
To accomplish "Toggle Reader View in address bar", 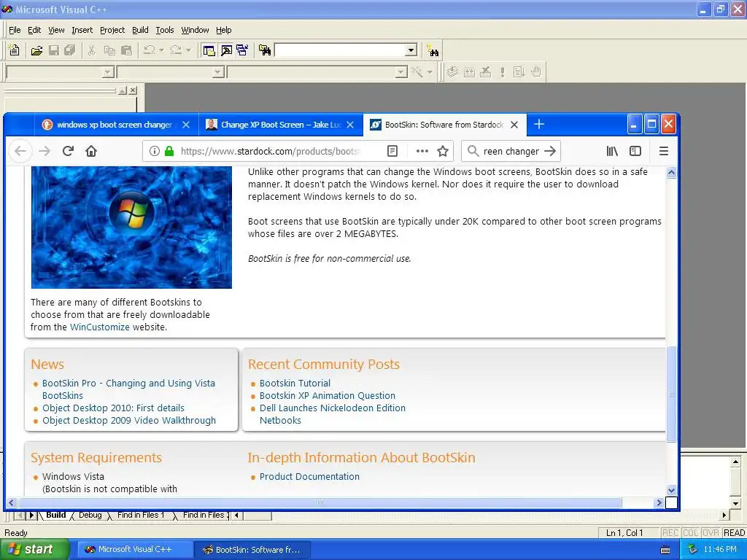I will [392, 151].
